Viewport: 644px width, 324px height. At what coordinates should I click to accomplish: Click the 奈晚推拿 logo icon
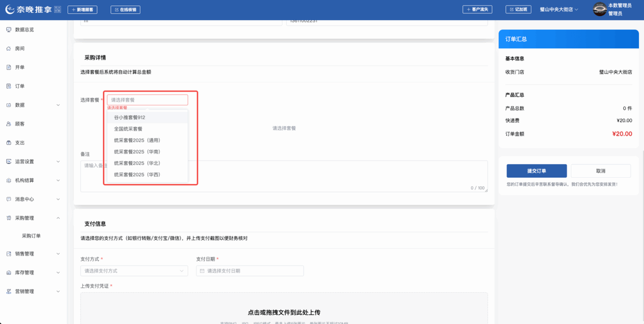point(9,9)
